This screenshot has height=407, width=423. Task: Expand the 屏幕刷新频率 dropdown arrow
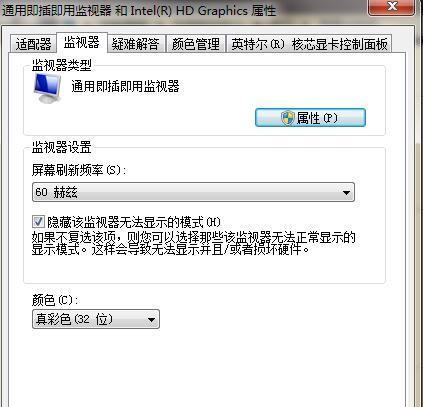346,192
